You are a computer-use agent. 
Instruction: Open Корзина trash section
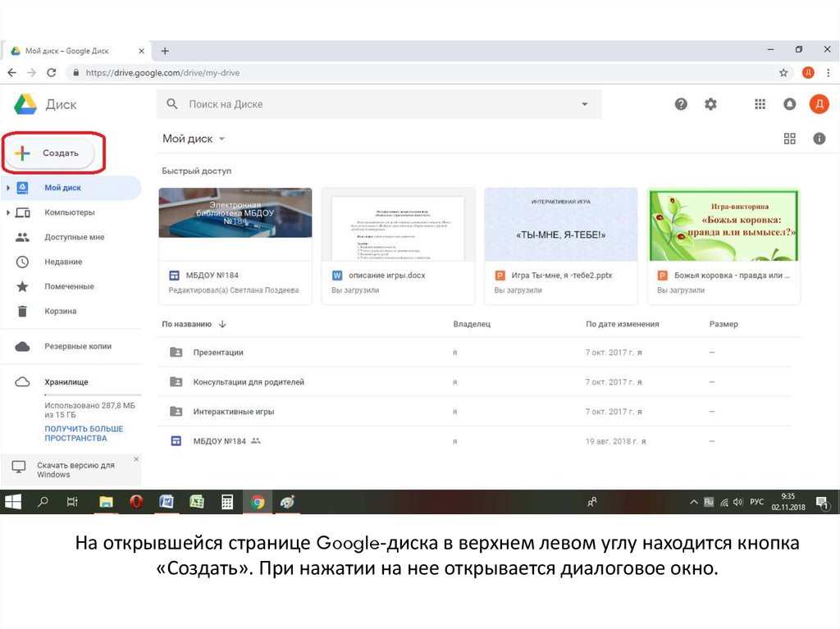point(60,312)
